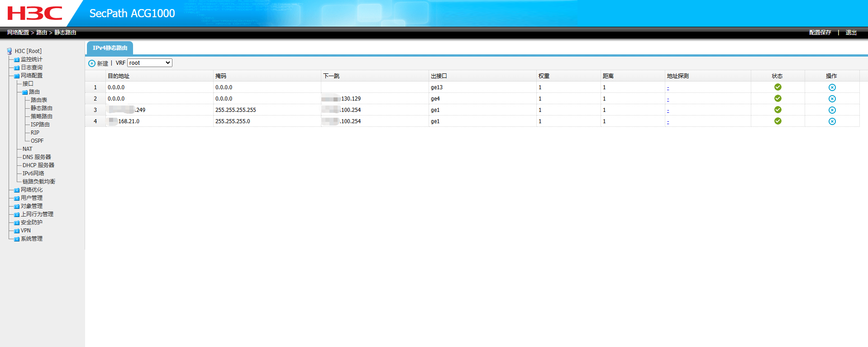868x347 pixels.
Task: Click 配置保存 in top bar
Action: pyautogui.click(x=820, y=33)
